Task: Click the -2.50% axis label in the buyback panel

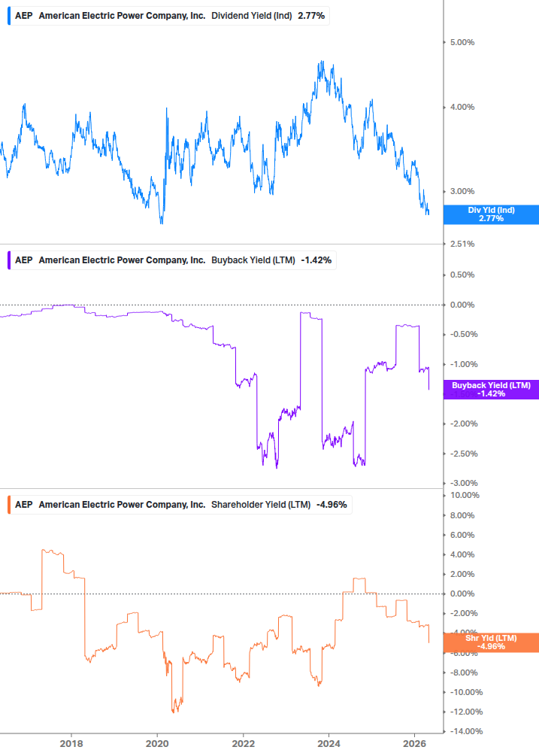Action: tap(464, 454)
